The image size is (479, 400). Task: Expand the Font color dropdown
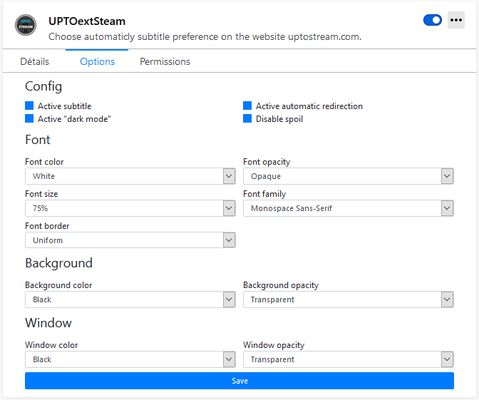pos(130,176)
